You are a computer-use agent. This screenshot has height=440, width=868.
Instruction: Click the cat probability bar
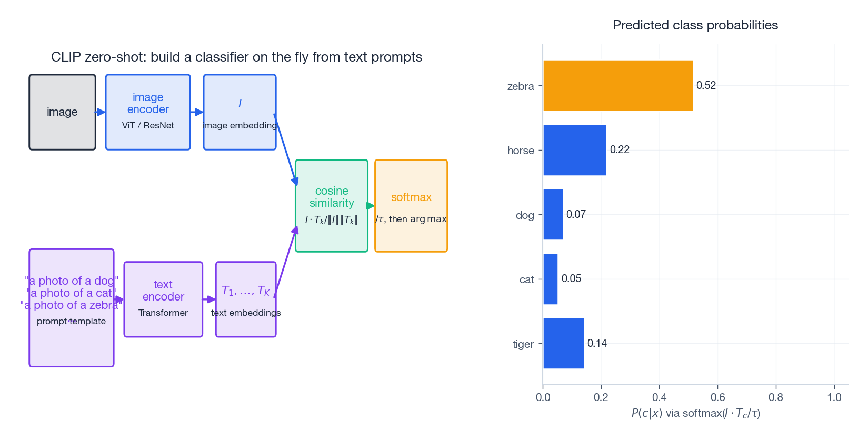coord(550,279)
